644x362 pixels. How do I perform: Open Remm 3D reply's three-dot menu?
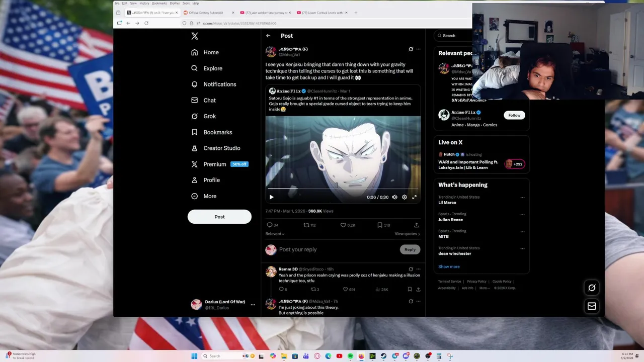[x=418, y=269]
